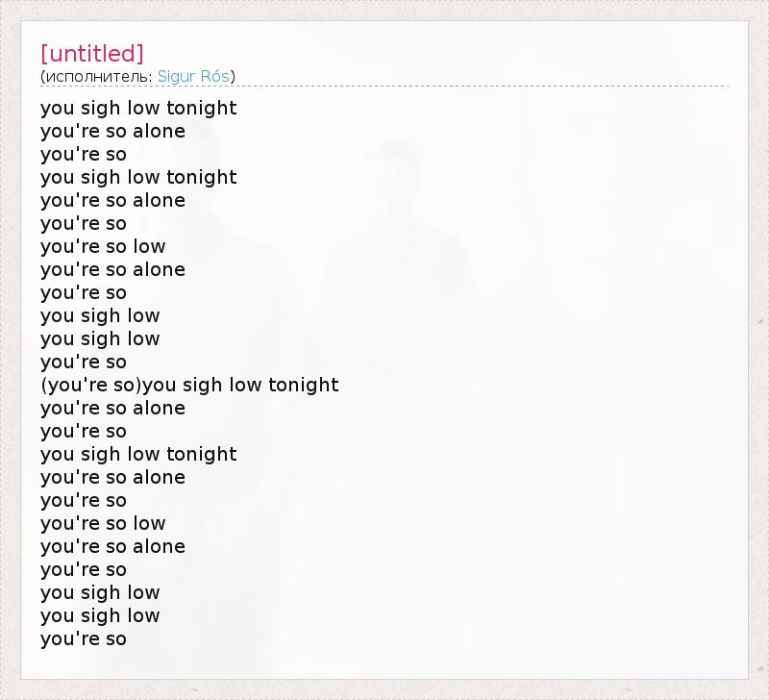Click the last "you sigh low tonight" line
The image size is (769, 700).
(138, 454)
